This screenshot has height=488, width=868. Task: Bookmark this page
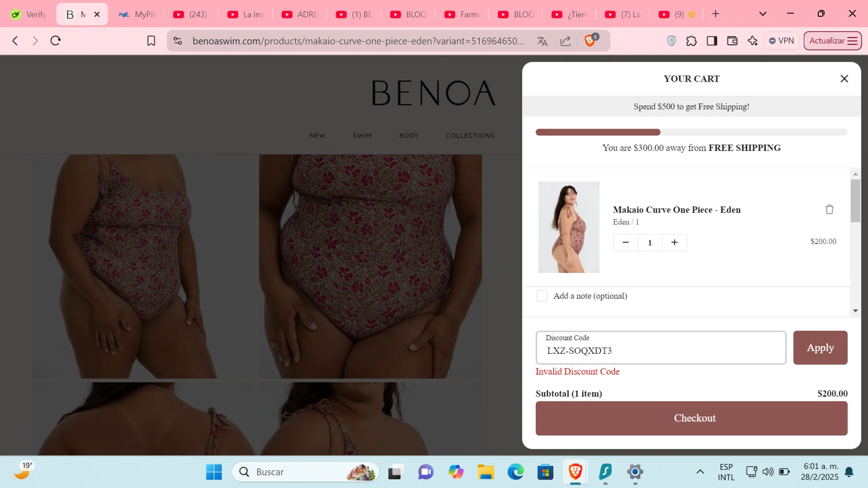[x=151, y=40]
